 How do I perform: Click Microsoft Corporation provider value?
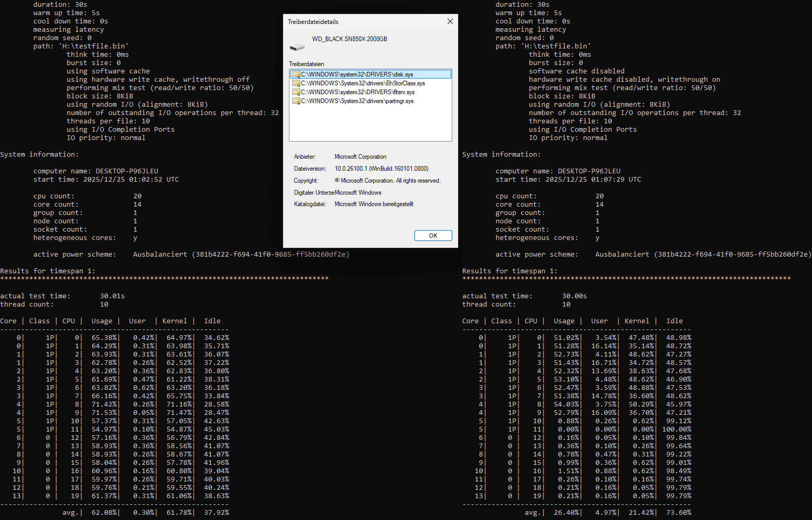(x=360, y=157)
